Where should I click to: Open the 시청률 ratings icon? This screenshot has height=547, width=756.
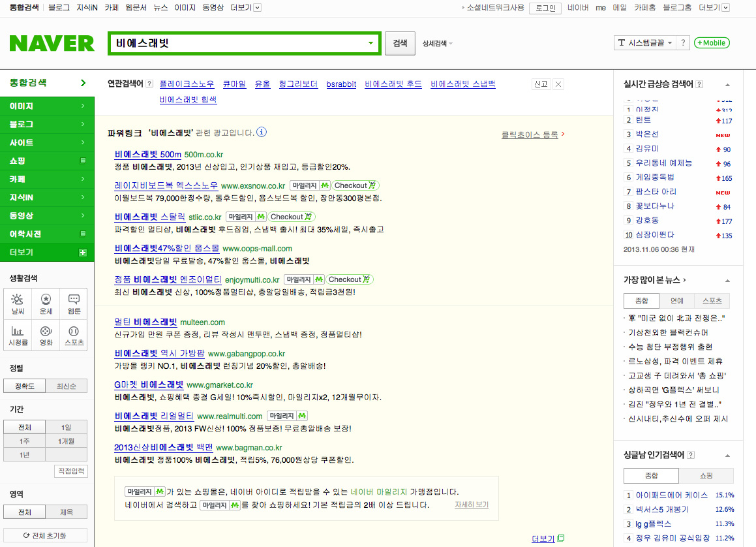(18, 336)
